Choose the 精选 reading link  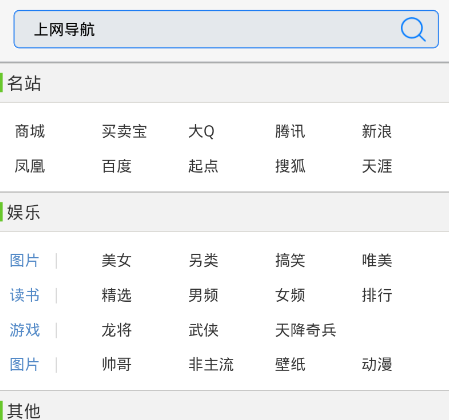tap(117, 295)
